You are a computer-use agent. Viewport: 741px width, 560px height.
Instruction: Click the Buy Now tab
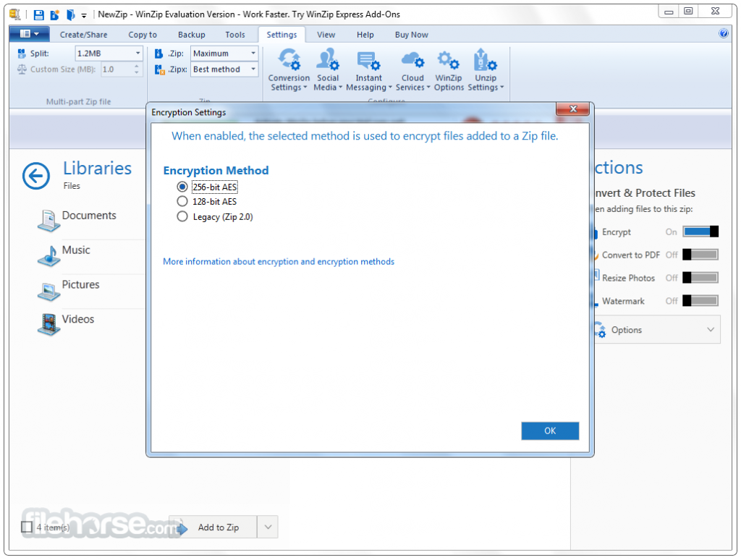(x=412, y=35)
